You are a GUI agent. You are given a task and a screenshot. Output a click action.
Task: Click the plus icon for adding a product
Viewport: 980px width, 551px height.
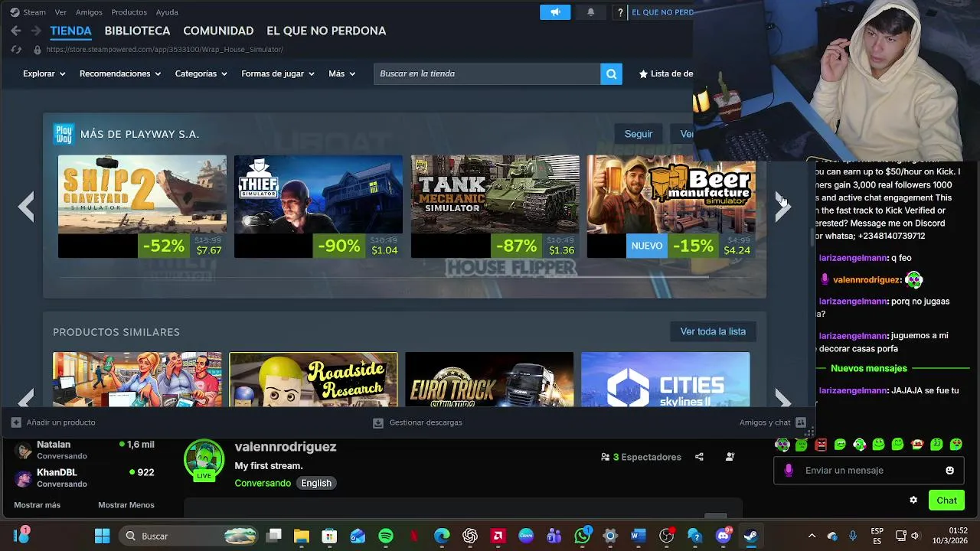[x=16, y=422]
